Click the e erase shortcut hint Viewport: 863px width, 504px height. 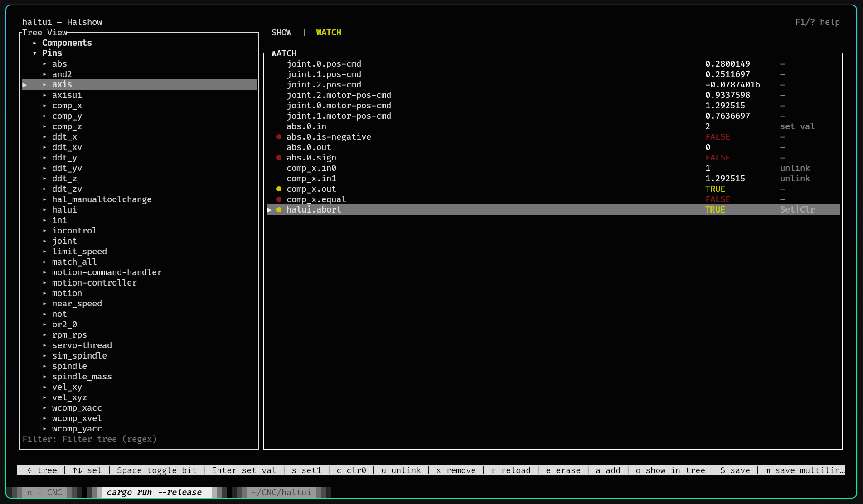(563, 470)
